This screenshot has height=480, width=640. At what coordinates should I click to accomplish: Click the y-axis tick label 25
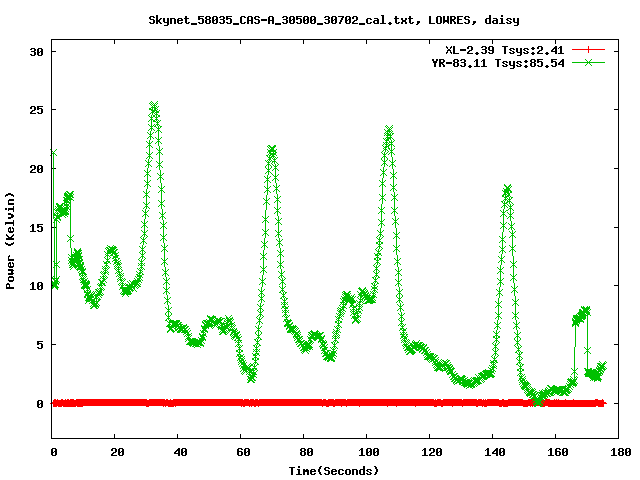(x=36, y=110)
